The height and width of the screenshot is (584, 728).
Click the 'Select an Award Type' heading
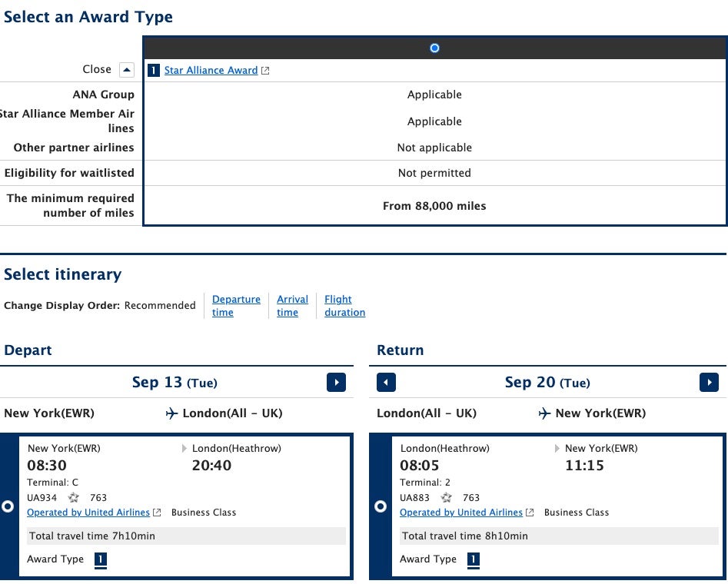[88, 17]
